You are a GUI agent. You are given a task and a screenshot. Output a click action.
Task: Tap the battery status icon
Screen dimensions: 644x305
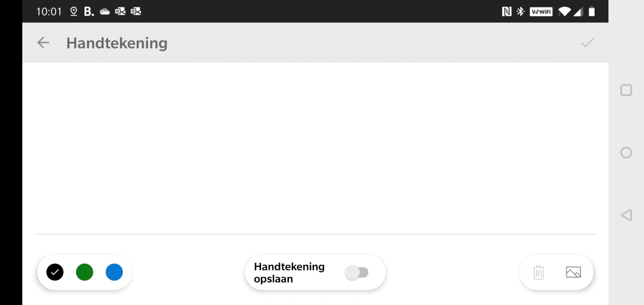coord(592,12)
